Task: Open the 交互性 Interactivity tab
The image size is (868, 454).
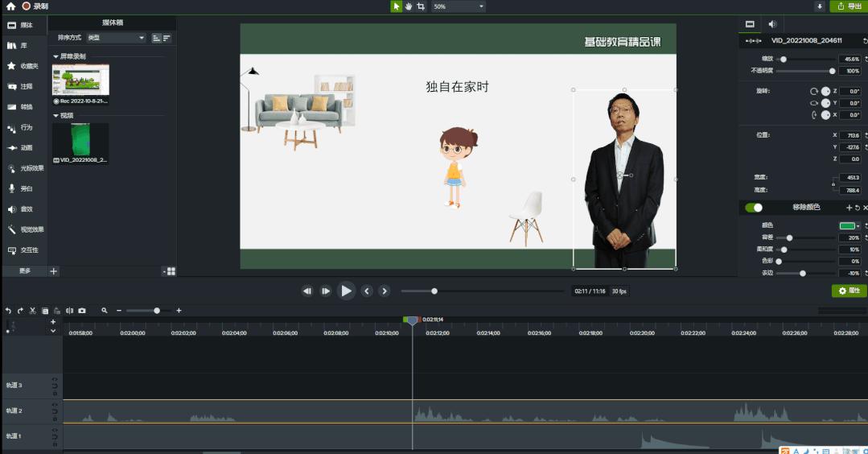Action: click(x=23, y=250)
